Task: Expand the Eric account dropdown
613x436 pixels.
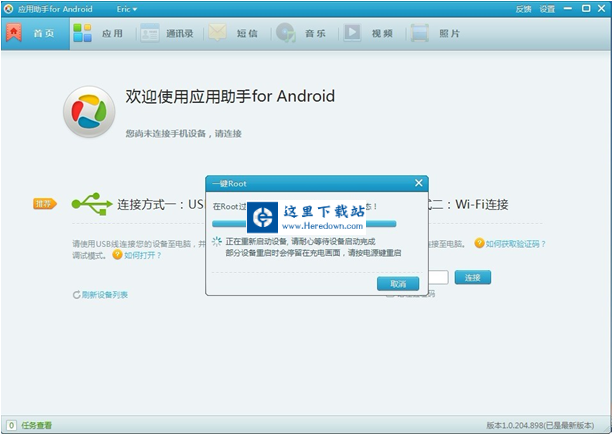Action: (x=127, y=9)
